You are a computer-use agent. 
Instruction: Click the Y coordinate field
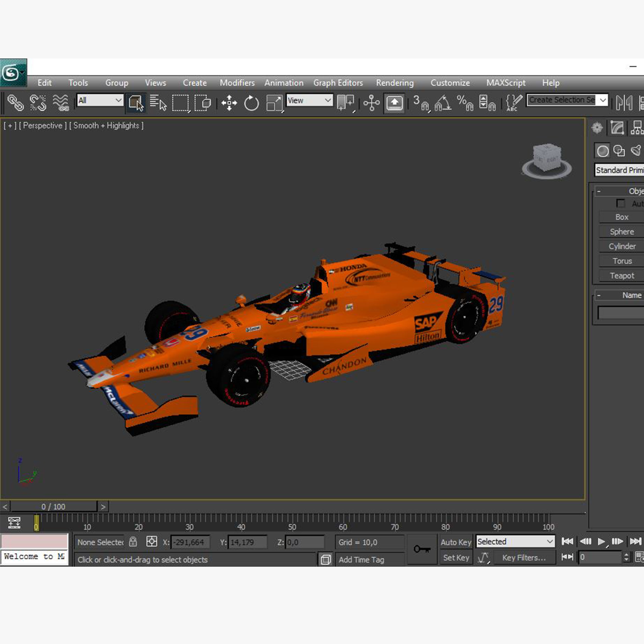[x=248, y=542]
